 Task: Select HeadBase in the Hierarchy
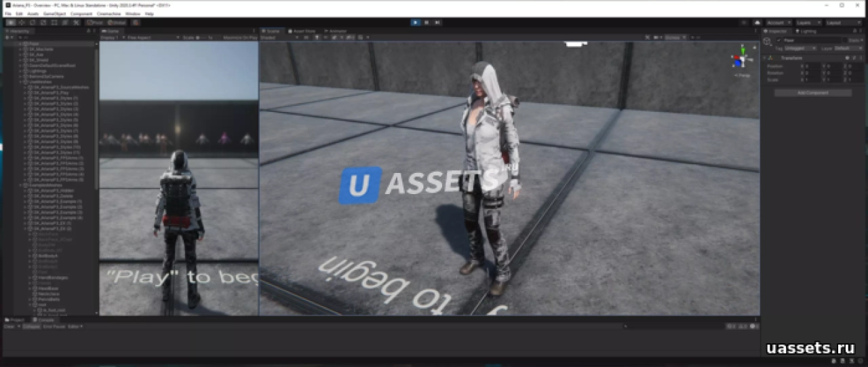tap(47, 288)
